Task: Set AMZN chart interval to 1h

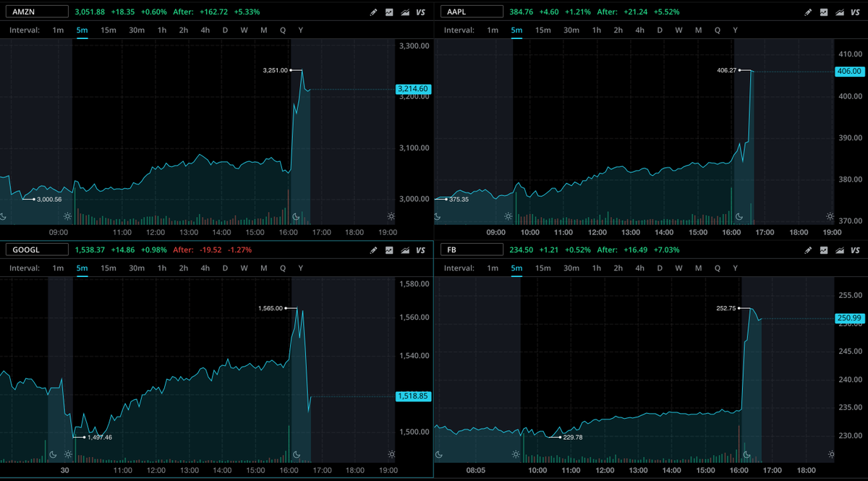Action: 162,30
